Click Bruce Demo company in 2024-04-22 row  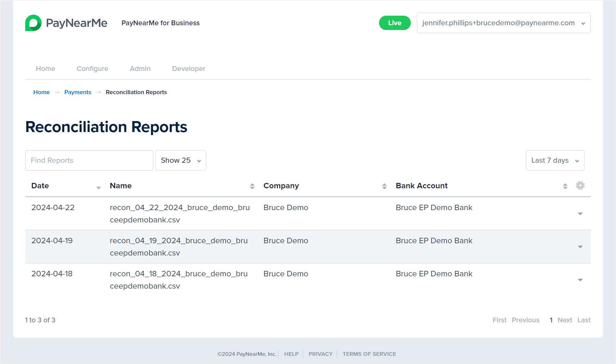286,207
